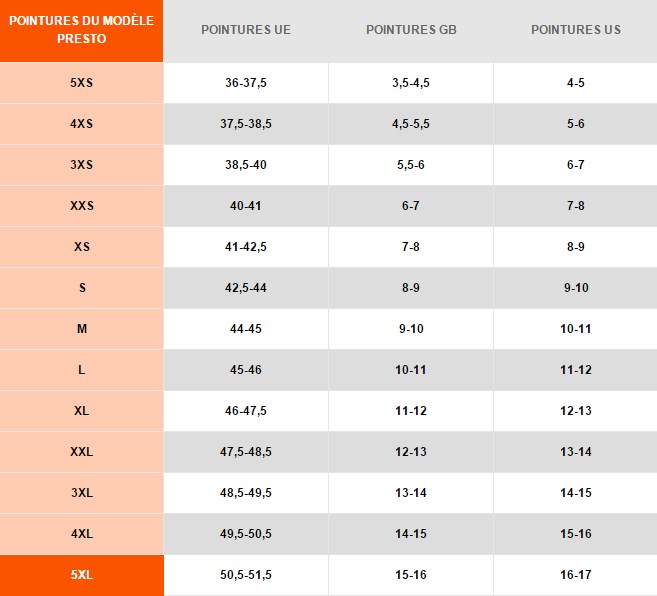Select the GB value 9-10 for M
Screen dimensions: 657x596
tap(411, 329)
